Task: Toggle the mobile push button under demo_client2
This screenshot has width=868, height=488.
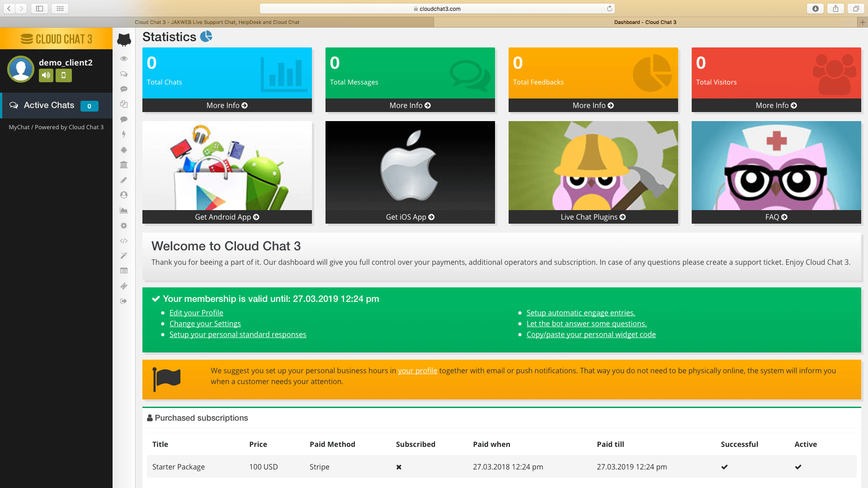Action: [x=63, y=75]
